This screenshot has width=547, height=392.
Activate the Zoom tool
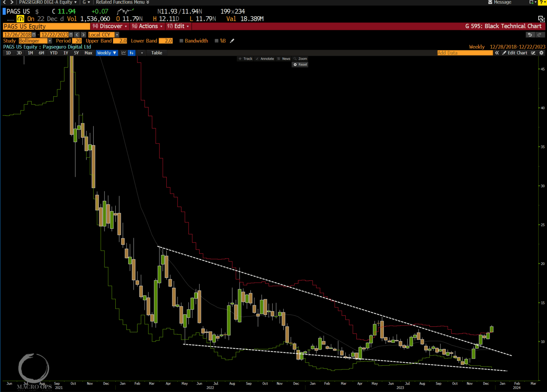click(x=300, y=59)
